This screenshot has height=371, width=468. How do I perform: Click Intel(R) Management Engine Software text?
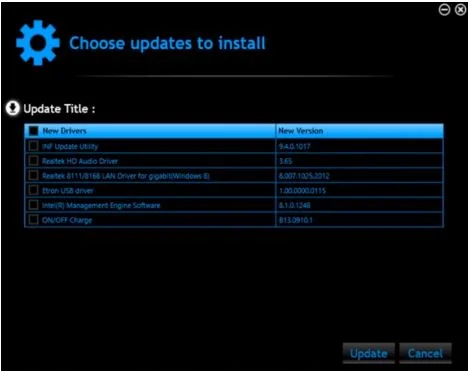(x=101, y=205)
